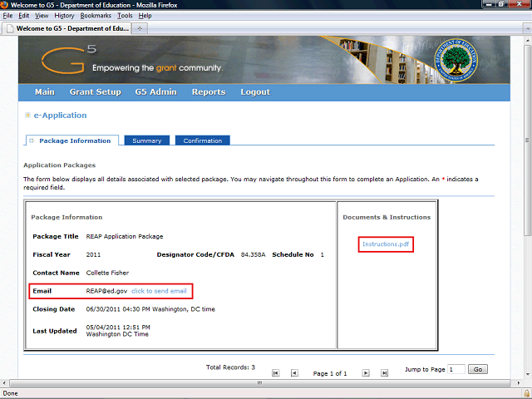532x399 pixels.
Task: Click the closing date '06/30/2011 04:30 PM' text
Action: (118, 309)
